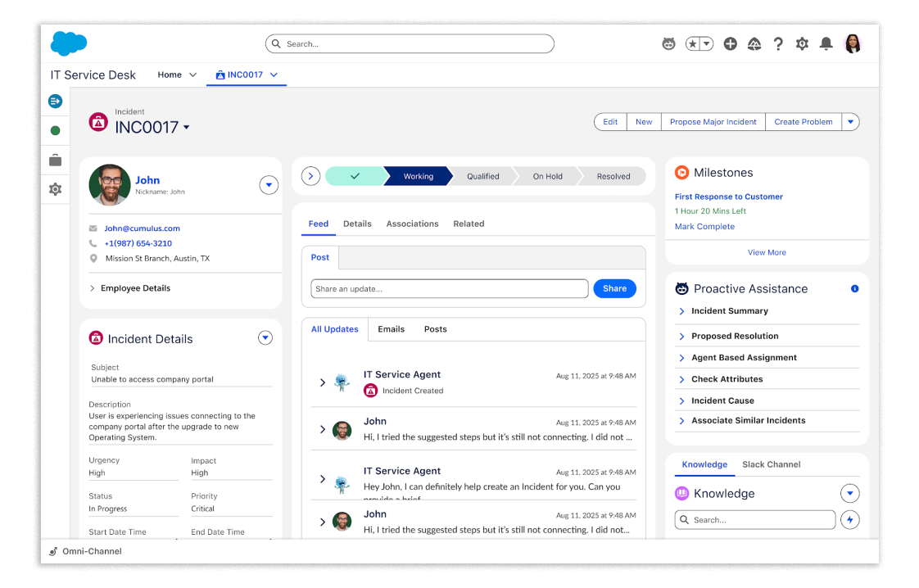Open Omni-Channel utility bar item

pyautogui.click(x=85, y=552)
